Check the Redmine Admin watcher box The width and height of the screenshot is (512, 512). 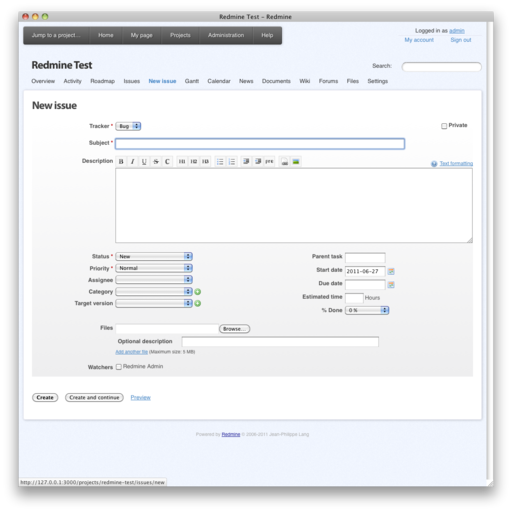(119, 367)
